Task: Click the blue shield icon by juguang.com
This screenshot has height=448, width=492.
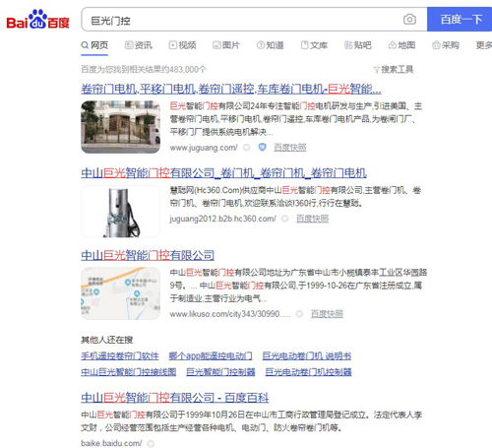Action: click(x=262, y=147)
